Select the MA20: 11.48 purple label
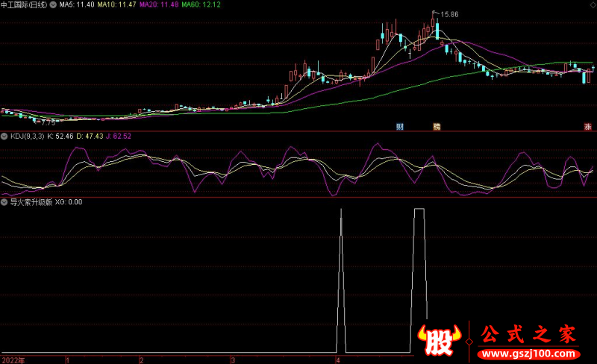This screenshot has height=364, width=597. [x=160, y=4]
